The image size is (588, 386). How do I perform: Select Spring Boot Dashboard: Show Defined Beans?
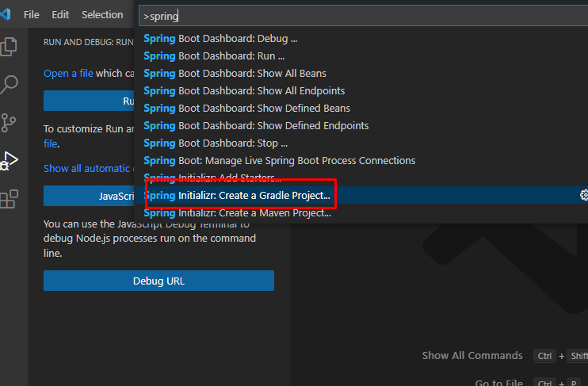click(x=361, y=109)
